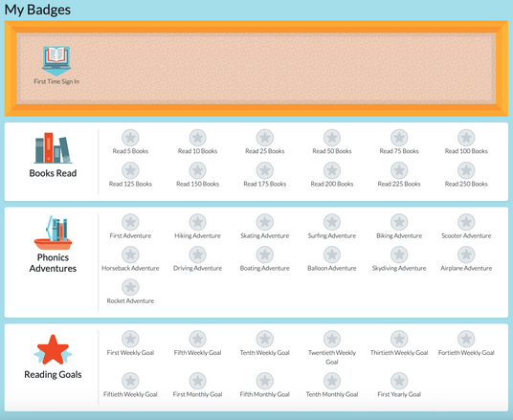Click the First Yearly Goal label text
Screen dimensions: 513x420
click(x=399, y=394)
